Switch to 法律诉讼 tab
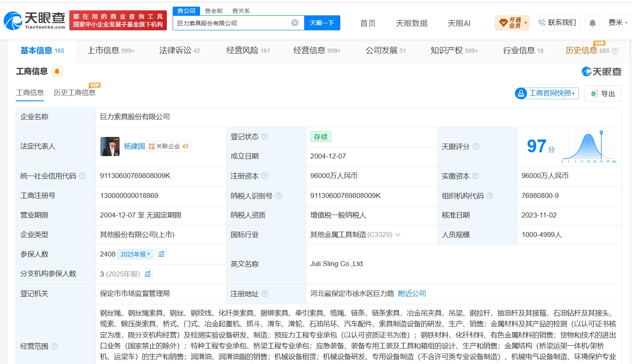This screenshot has width=632, height=364. (179, 51)
